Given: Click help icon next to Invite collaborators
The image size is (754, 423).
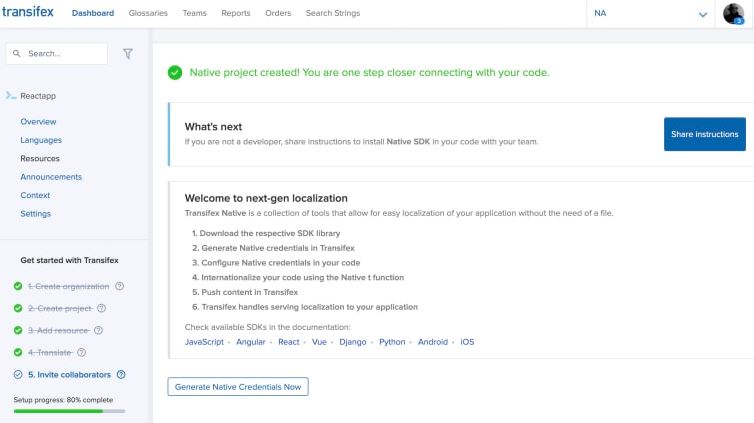Looking at the screenshot, I should [x=121, y=374].
